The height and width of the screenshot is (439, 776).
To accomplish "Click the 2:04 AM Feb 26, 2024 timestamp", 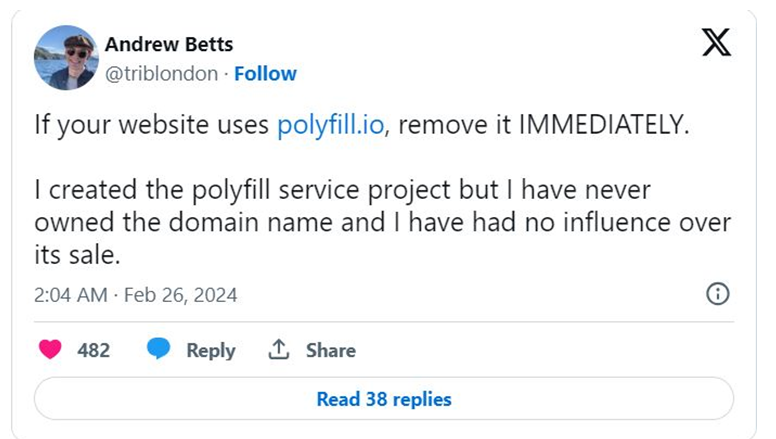I will click(135, 295).
